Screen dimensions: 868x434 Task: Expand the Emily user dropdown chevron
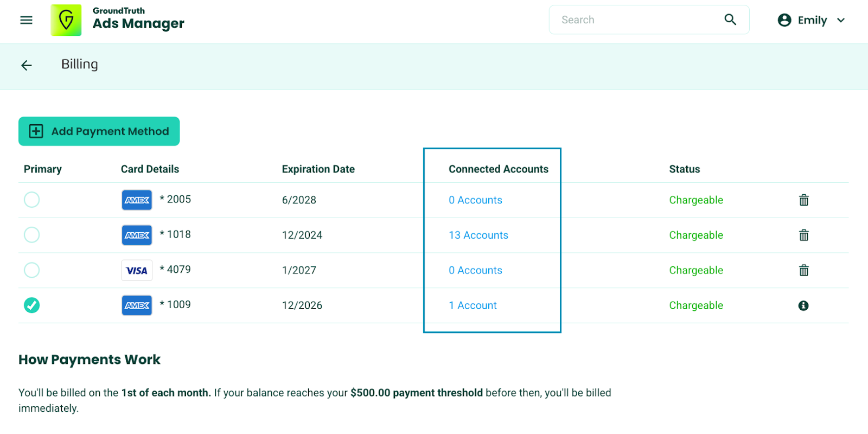pyautogui.click(x=841, y=20)
